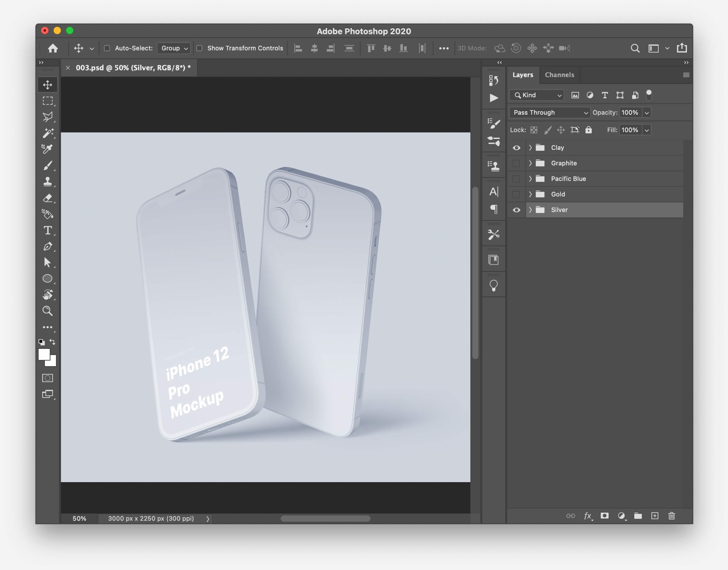Toggle Quick Mask mode
The width and height of the screenshot is (728, 570).
point(47,378)
